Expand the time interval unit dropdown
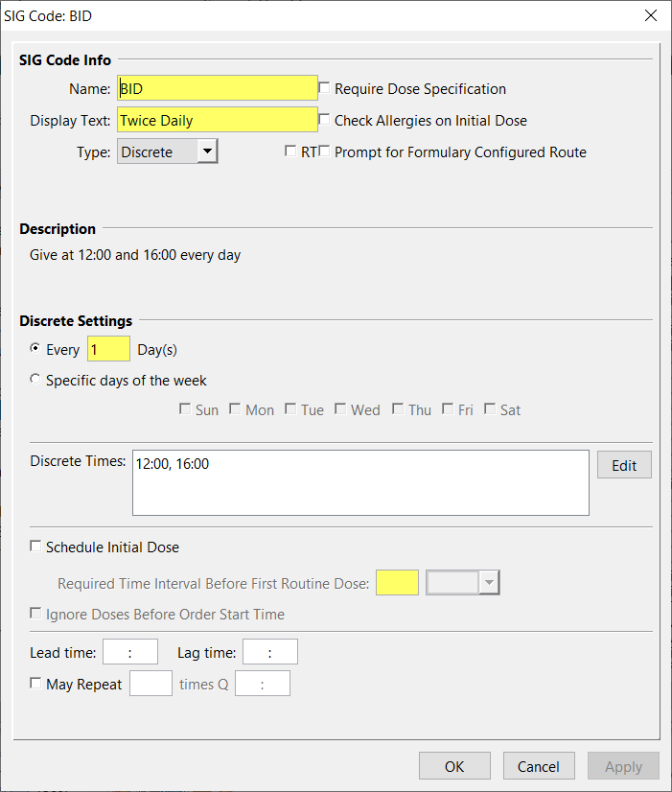The width and height of the screenshot is (672, 792). (489, 582)
